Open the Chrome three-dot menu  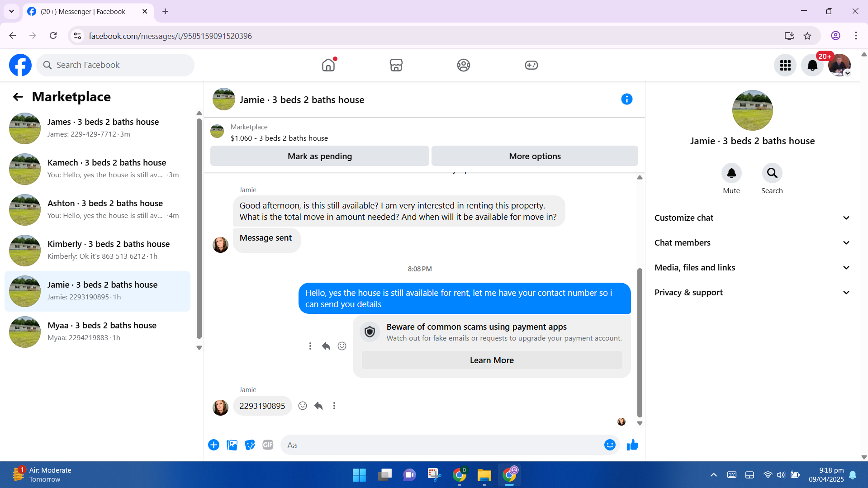pyautogui.click(x=856, y=36)
